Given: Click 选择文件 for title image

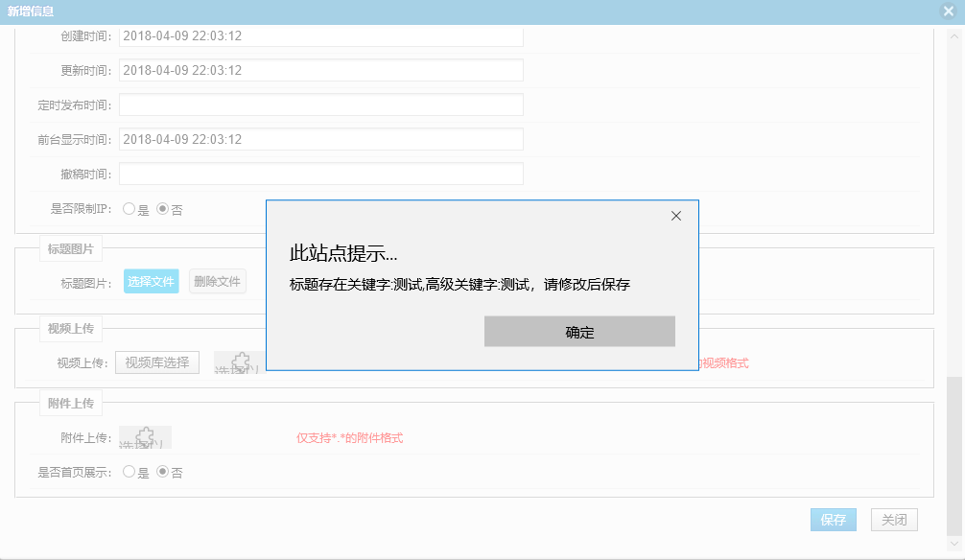Looking at the screenshot, I should (151, 281).
